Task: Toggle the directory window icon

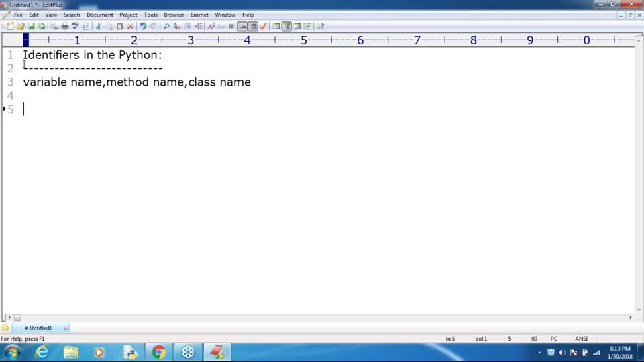Action: point(276,27)
